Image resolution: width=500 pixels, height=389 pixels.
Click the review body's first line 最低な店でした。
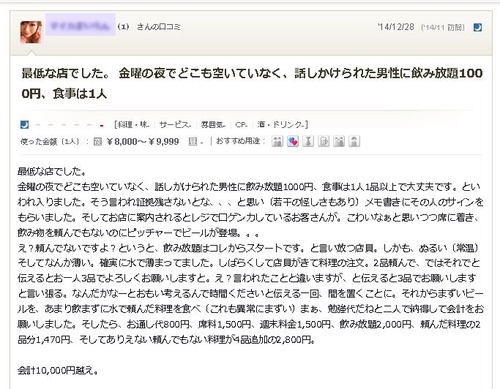[x=52, y=172]
